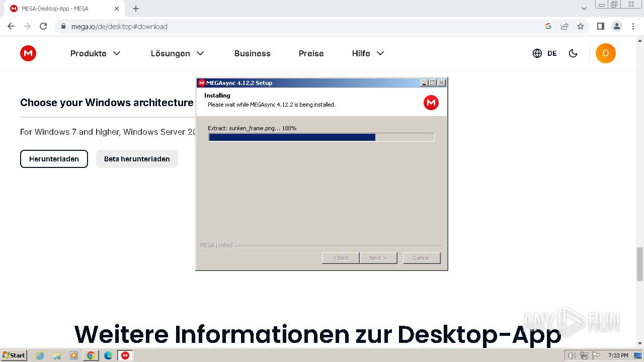Share this page icon
The width and height of the screenshot is (644, 362).
[565, 26]
